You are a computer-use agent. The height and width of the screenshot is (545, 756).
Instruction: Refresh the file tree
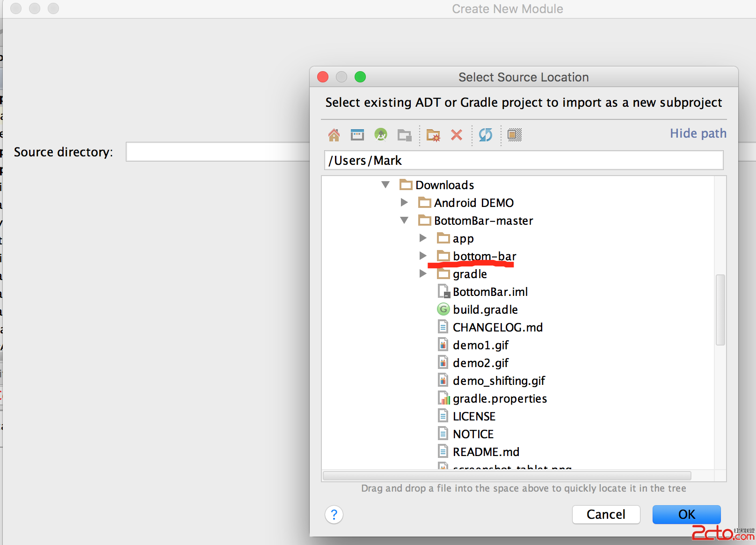[x=486, y=135]
